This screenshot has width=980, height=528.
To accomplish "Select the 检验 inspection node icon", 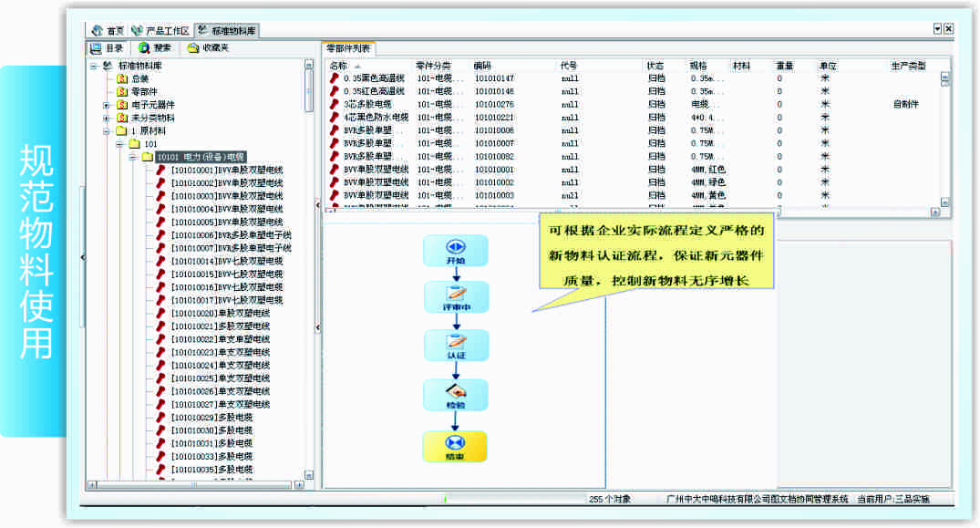I will (x=455, y=390).
